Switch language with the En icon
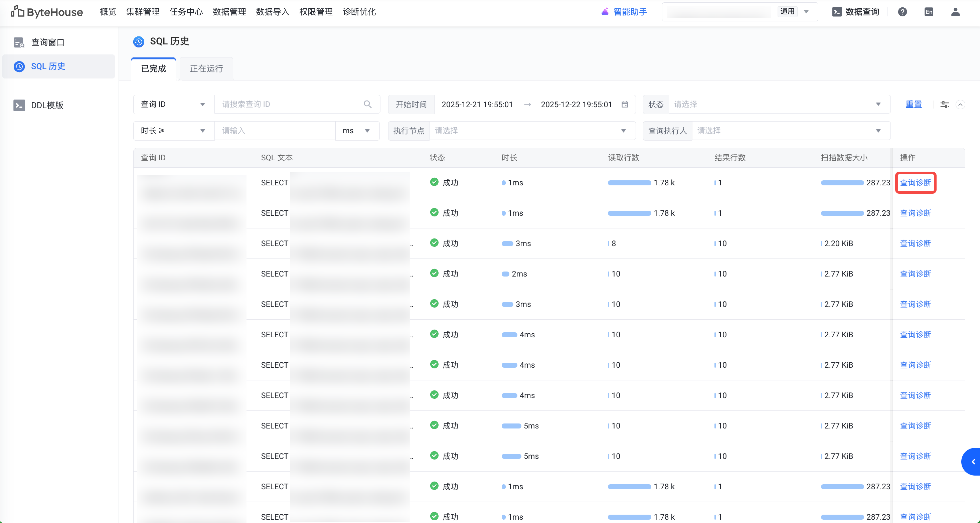980x523 pixels. click(929, 12)
